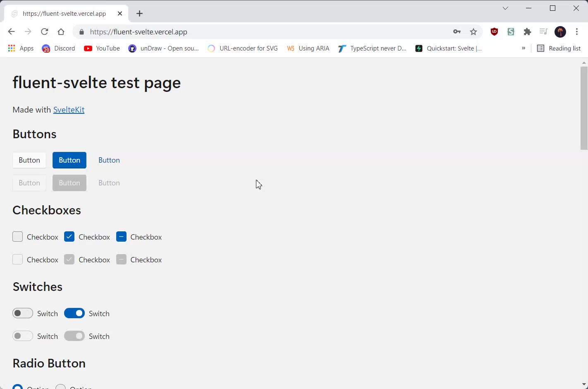Toggle the indeterminate blue Checkbox
Image resolution: width=588 pixels, height=389 pixels.
(x=121, y=237)
